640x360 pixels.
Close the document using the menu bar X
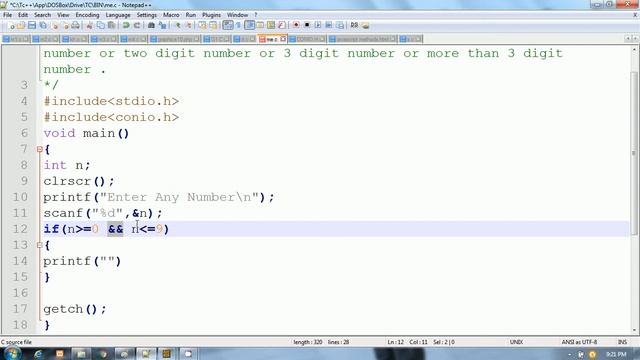635,15
